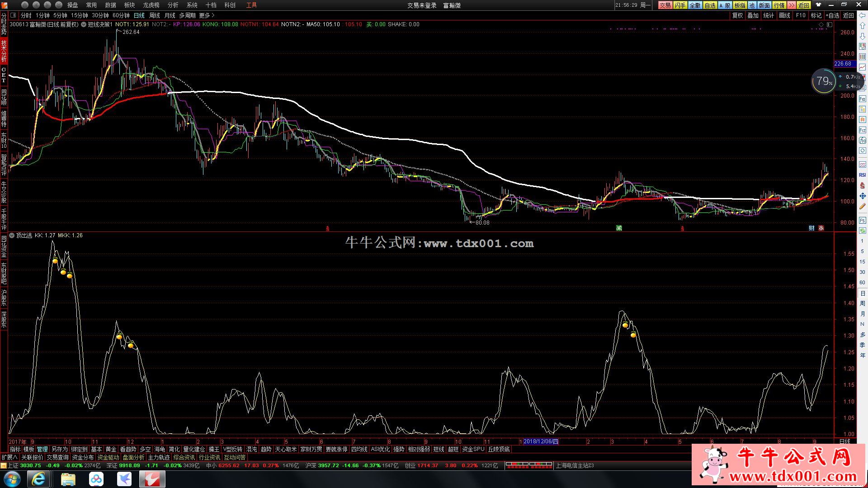The height and width of the screenshot is (488, 868).
Task: Open Internet Explorer from taskbar
Action: 38,479
